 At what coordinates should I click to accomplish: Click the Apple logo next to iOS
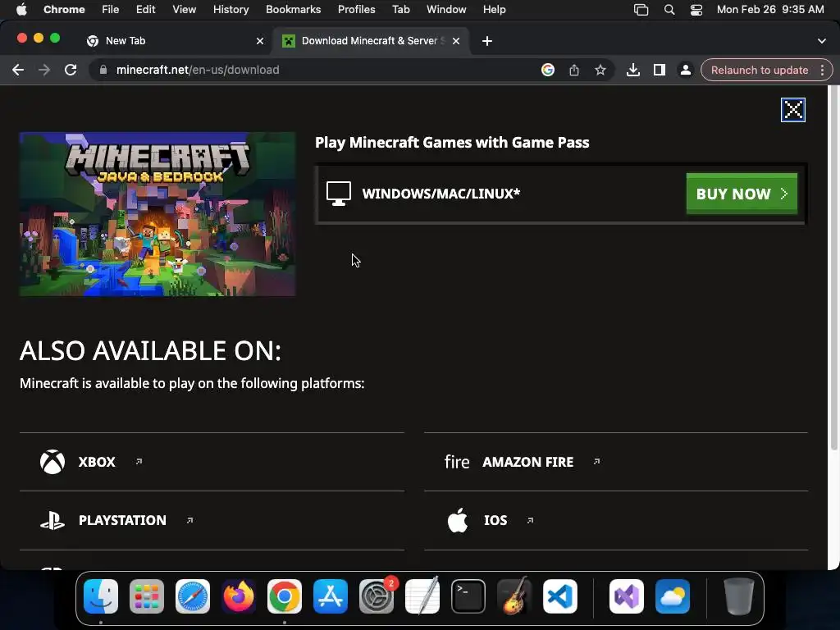(x=458, y=520)
